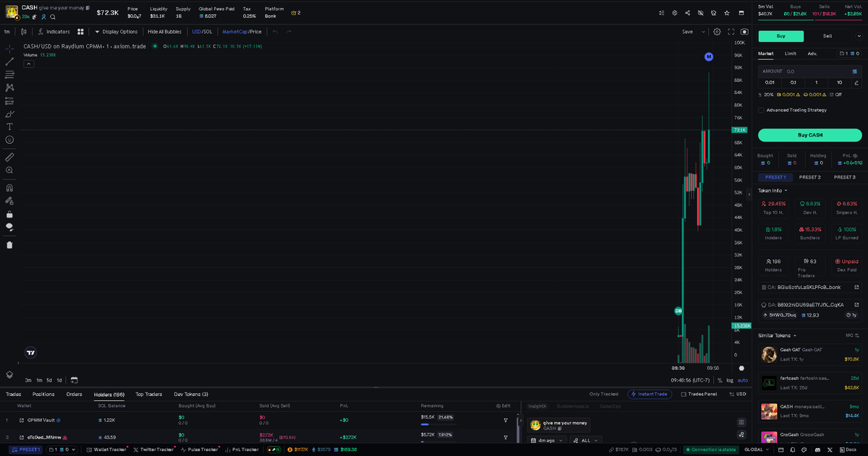Open Display Options dropdown

116,32
